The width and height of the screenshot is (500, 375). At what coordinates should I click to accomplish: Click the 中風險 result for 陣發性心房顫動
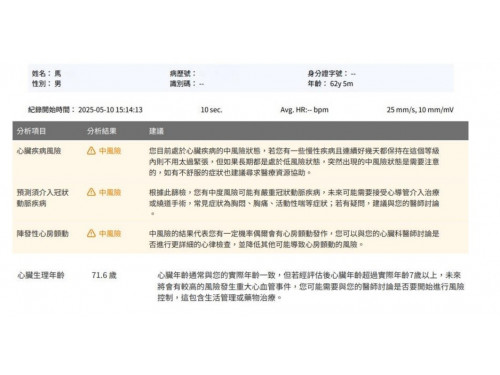click(110, 233)
